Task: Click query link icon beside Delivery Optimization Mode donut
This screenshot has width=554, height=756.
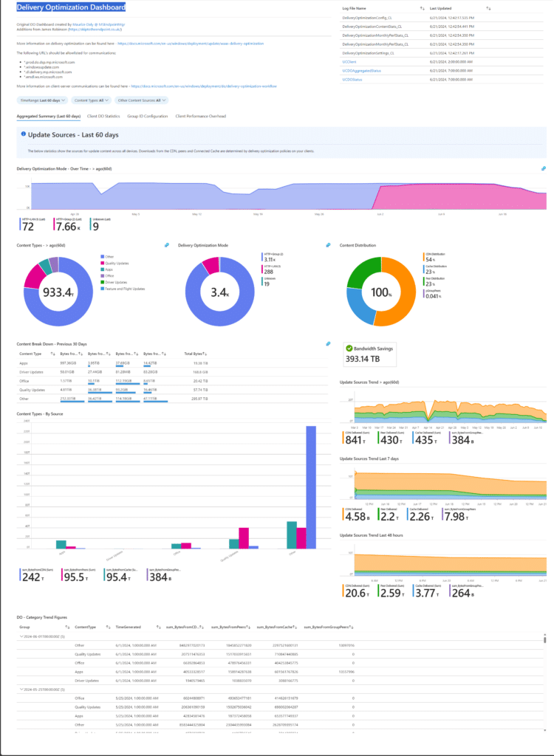Action: [x=328, y=245]
